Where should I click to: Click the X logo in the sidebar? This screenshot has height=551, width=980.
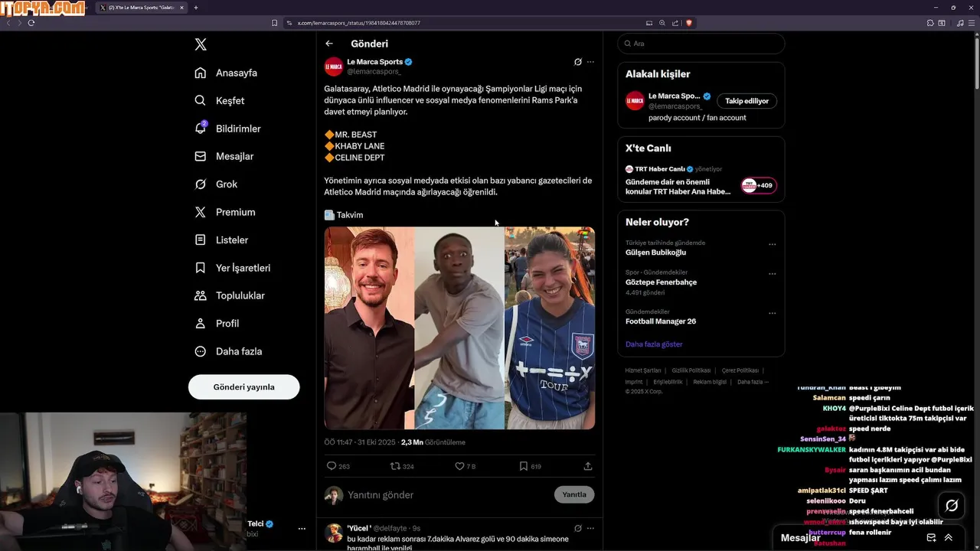click(x=201, y=44)
